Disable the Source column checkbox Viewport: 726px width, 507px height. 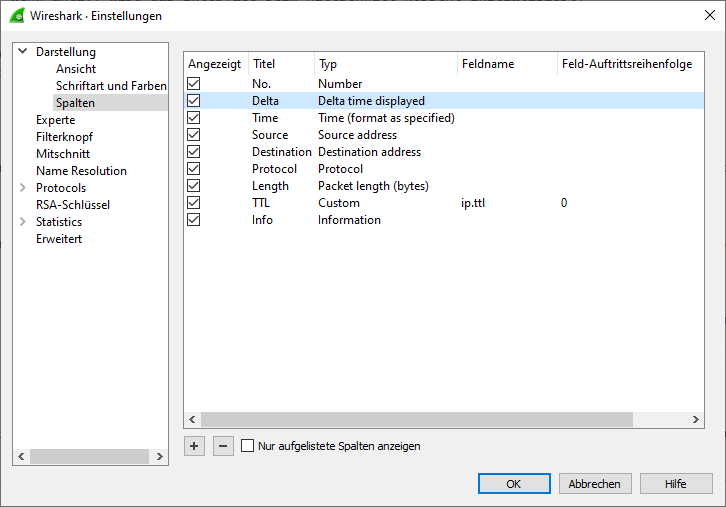tap(194, 135)
